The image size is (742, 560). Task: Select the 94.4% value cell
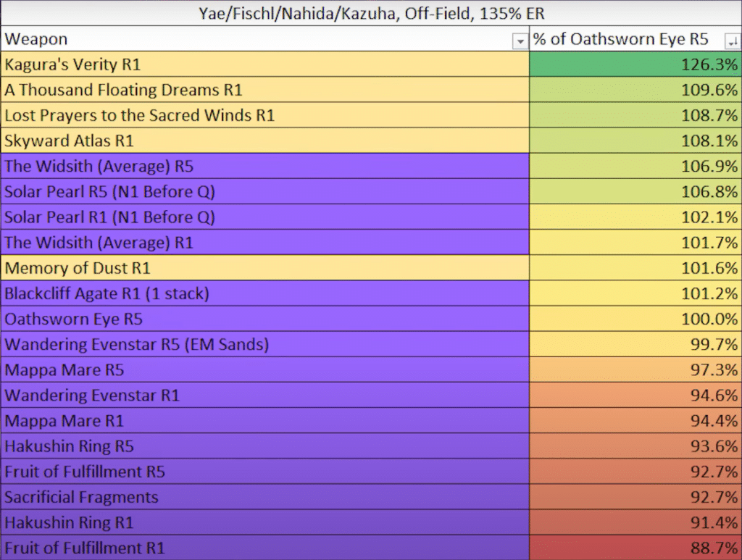pyautogui.click(x=635, y=421)
